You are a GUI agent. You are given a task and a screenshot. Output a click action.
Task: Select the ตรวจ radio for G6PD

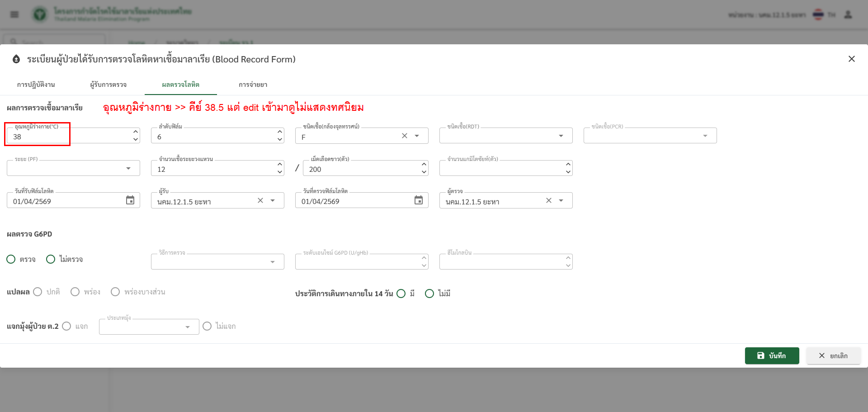11,259
